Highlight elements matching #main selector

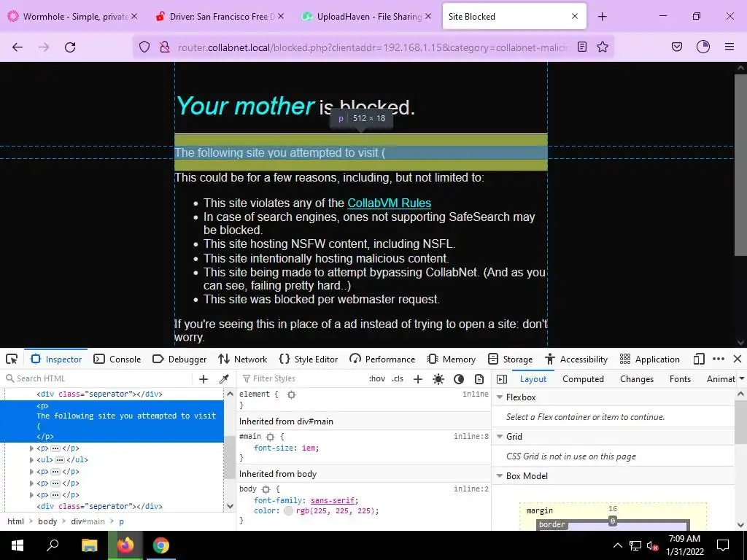coord(271,436)
